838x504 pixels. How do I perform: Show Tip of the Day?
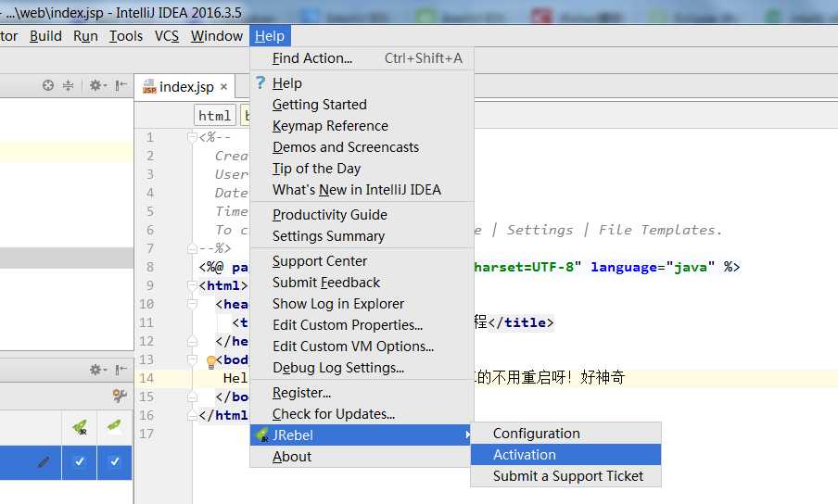click(362, 169)
